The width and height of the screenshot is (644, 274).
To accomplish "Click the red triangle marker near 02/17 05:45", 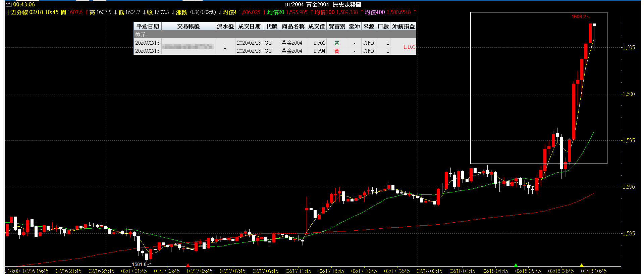I will [188, 265].
